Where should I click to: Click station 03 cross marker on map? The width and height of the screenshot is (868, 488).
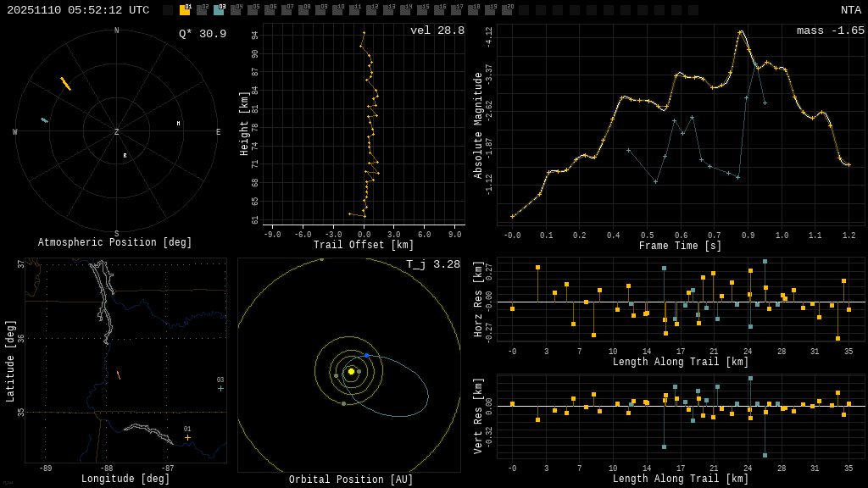(x=220, y=388)
